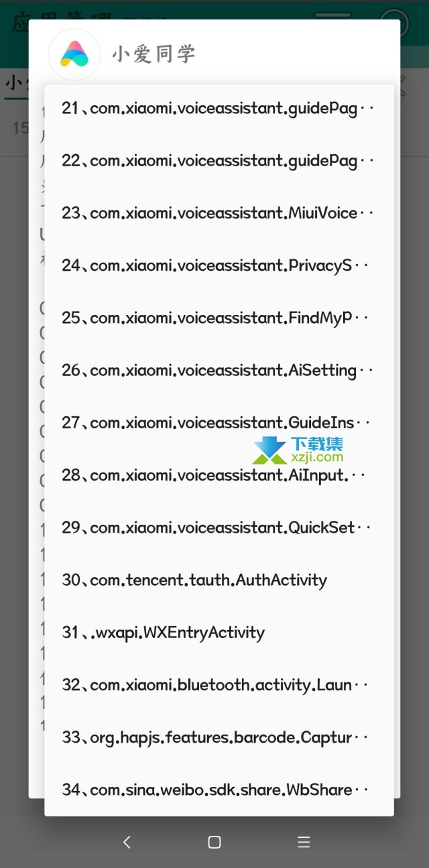Launch item 29 QuickSet activity
The width and height of the screenshot is (429, 868).
(x=219, y=528)
